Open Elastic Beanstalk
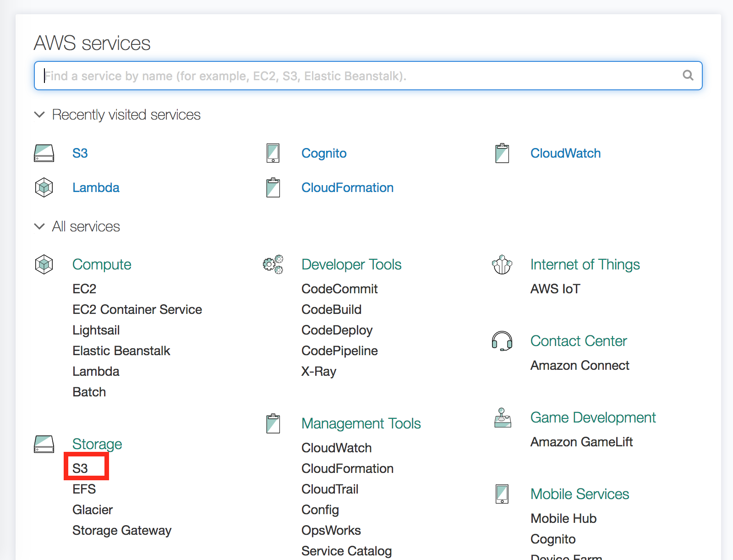The width and height of the screenshot is (733, 560). click(x=121, y=351)
